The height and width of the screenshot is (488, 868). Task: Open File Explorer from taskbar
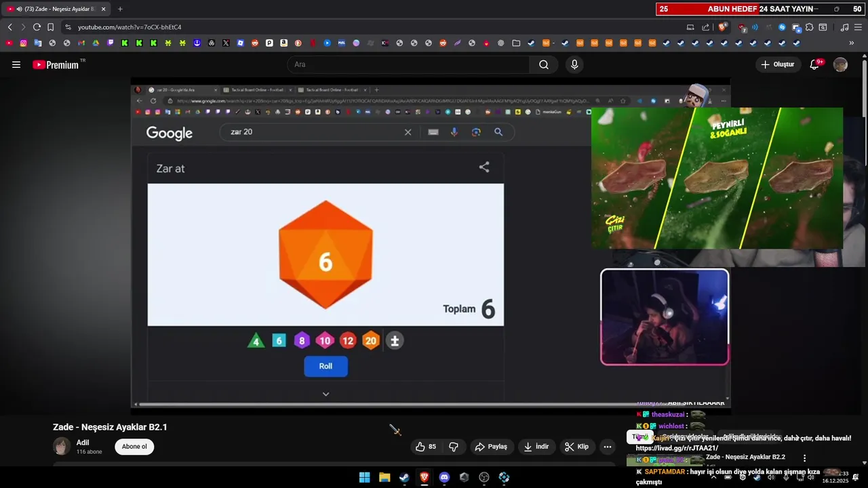pos(384,477)
